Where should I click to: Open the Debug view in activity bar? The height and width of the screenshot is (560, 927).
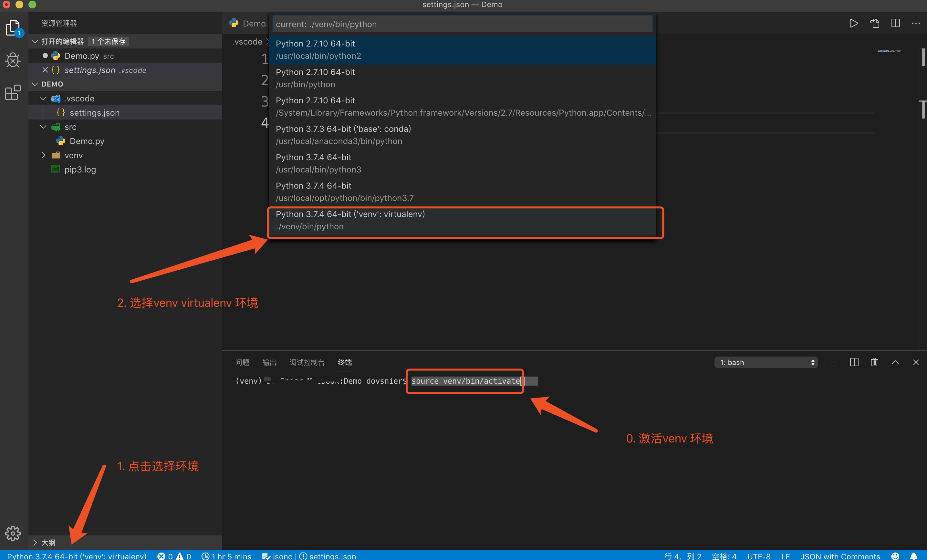pyautogui.click(x=13, y=60)
